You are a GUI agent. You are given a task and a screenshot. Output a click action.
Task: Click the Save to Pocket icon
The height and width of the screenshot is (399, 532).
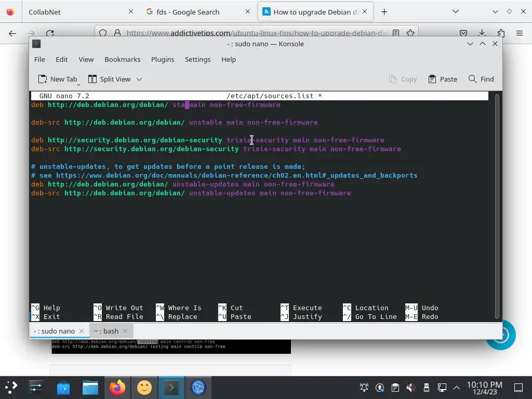(463, 33)
